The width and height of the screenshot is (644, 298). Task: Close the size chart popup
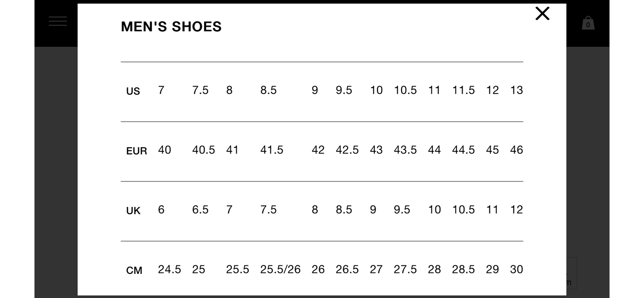click(x=542, y=14)
